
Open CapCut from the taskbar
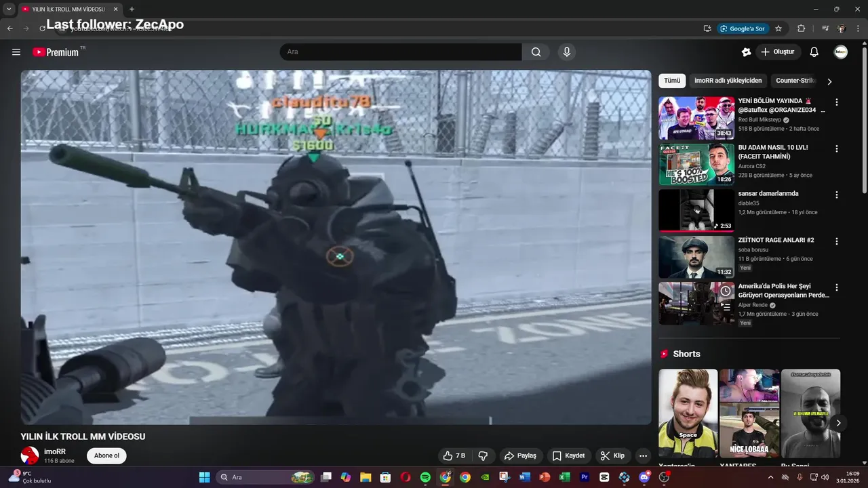point(604,477)
